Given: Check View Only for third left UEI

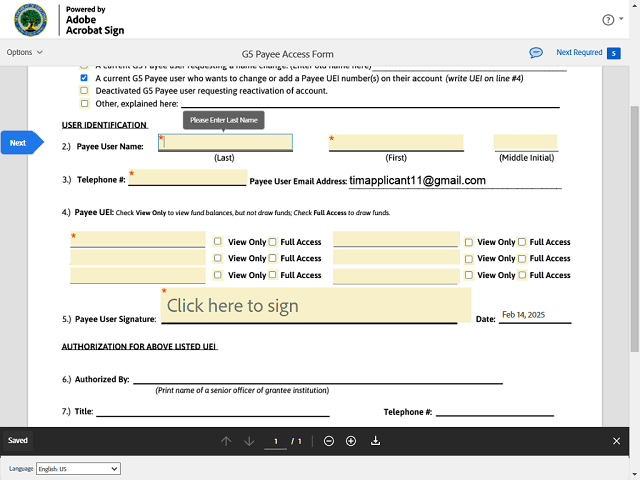Looking at the screenshot, I should pyautogui.click(x=218, y=275).
